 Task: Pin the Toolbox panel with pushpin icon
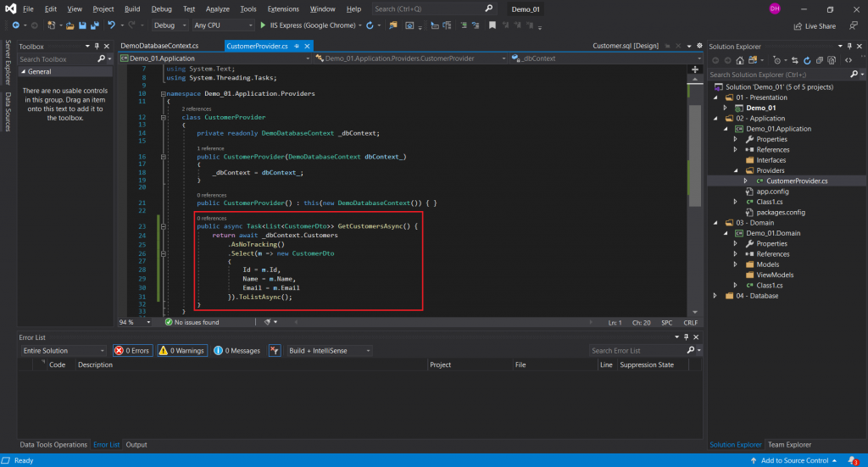click(95, 46)
